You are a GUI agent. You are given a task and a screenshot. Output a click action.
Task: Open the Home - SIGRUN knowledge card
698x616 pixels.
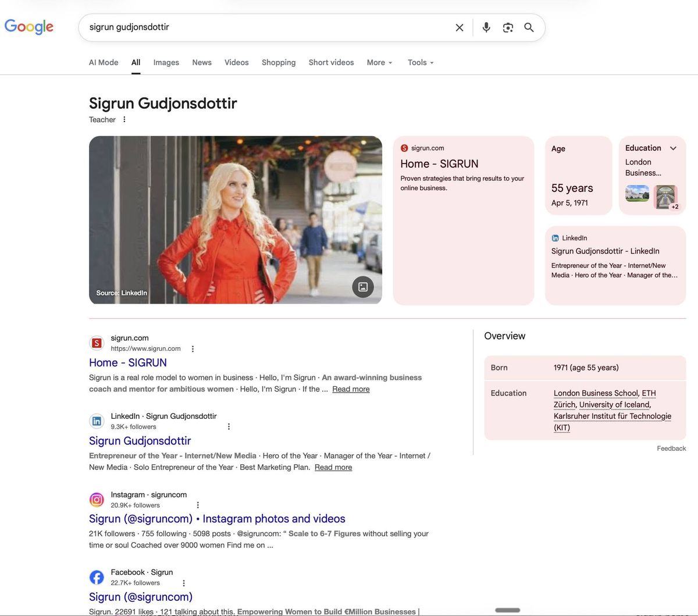(x=464, y=220)
